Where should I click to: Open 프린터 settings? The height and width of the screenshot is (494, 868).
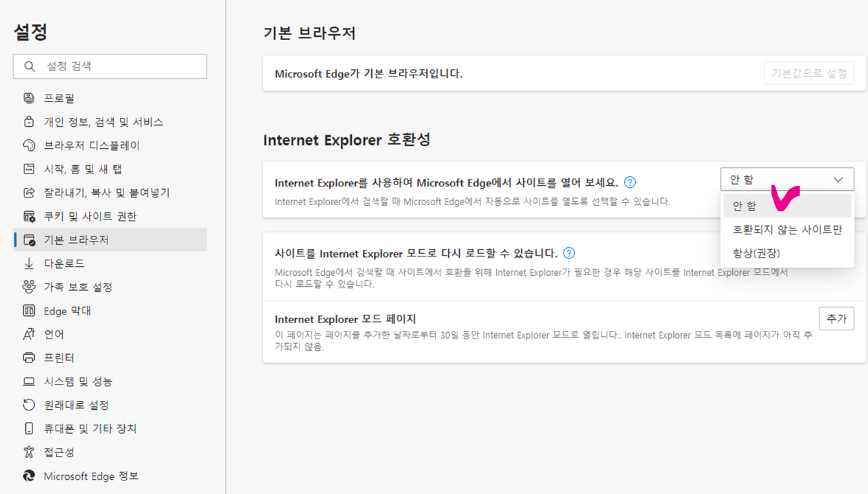pyautogui.click(x=110, y=358)
